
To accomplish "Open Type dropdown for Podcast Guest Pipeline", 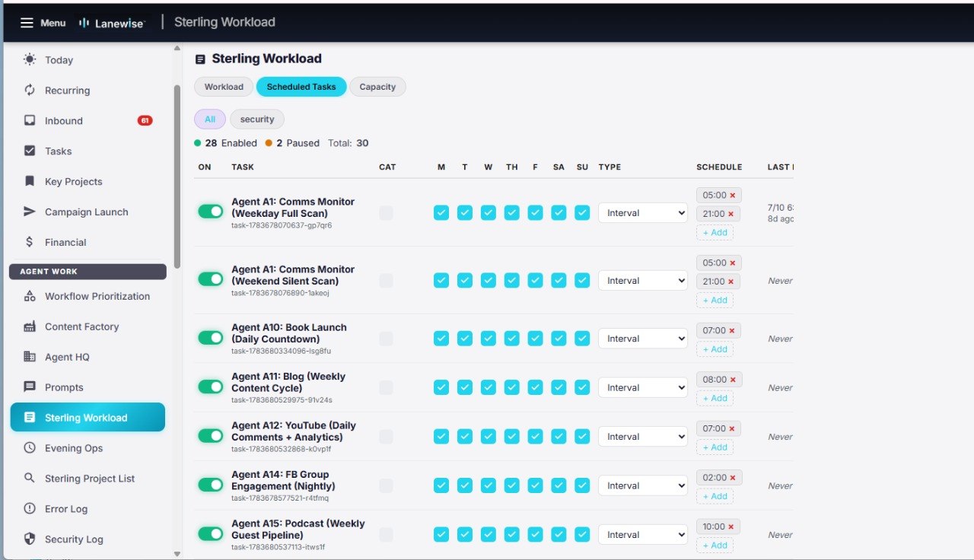I will [643, 535].
